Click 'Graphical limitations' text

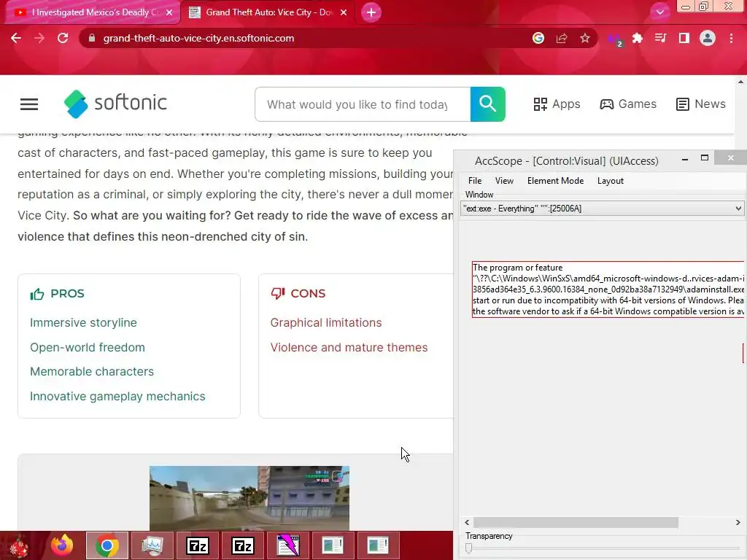(x=326, y=322)
